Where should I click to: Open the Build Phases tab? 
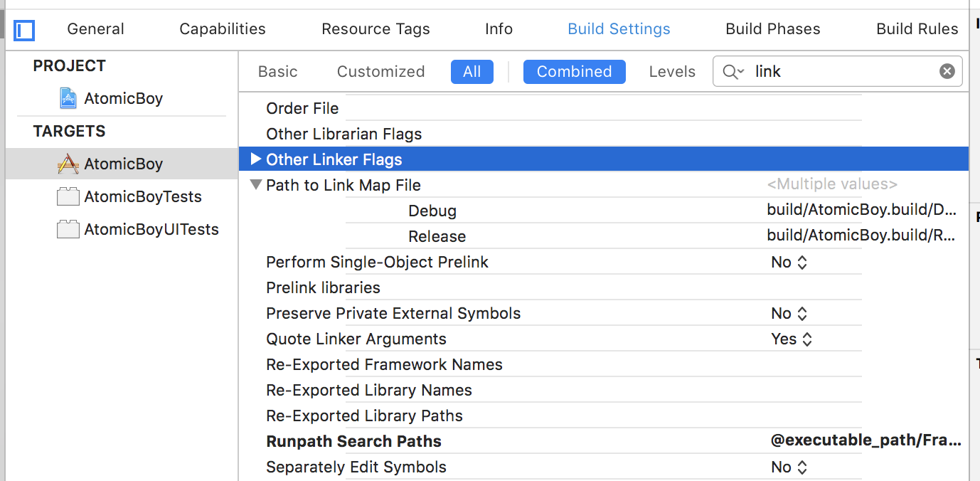tap(773, 29)
